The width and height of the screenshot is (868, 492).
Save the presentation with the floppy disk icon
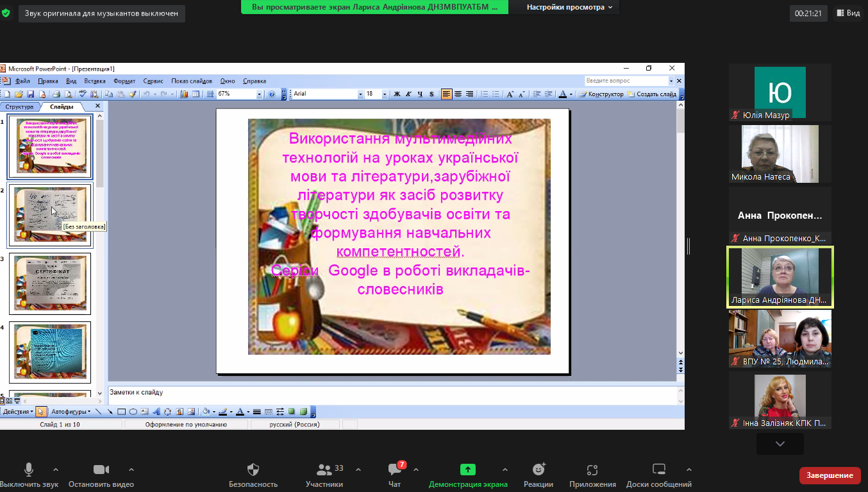click(x=30, y=94)
